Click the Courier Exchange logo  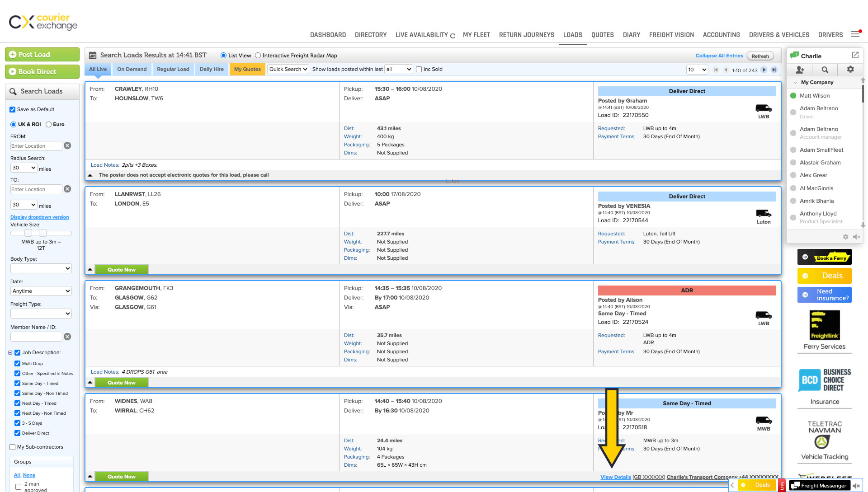tap(43, 22)
